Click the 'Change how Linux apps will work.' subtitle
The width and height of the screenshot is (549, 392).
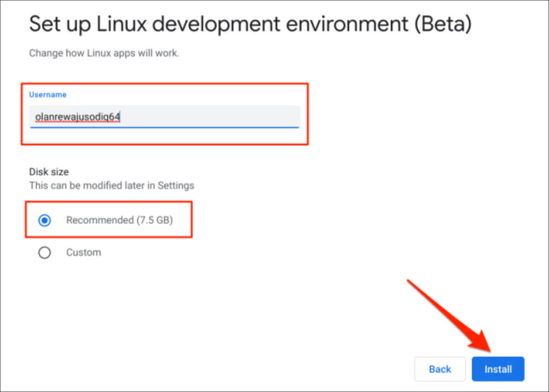tap(104, 54)
